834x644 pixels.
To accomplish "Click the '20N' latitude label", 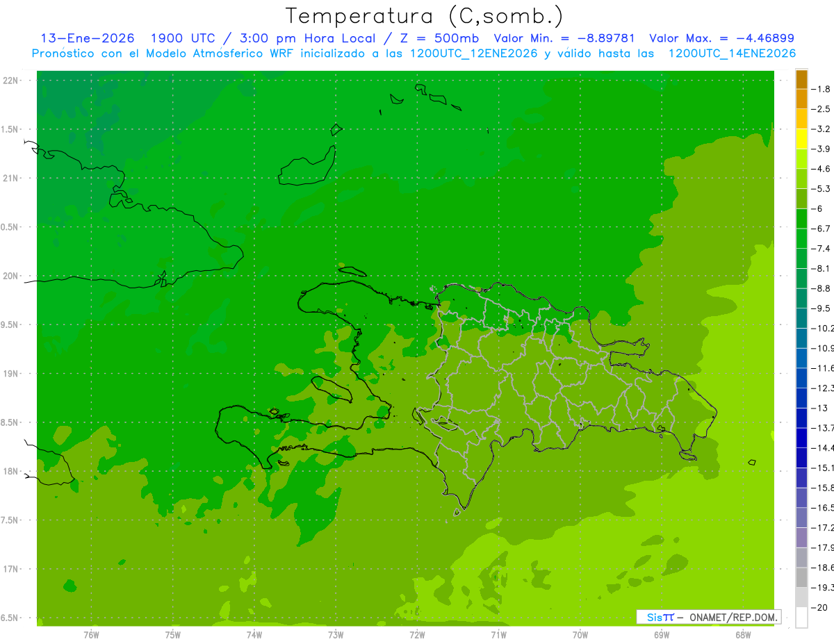I will (x=11, y=276).
